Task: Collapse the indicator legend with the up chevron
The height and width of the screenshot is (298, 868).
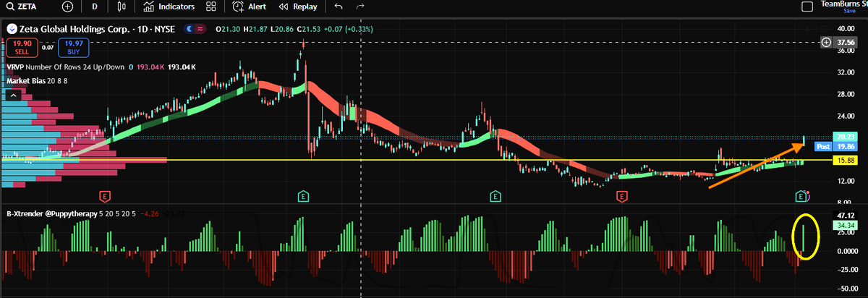Action: pos(12,94)
